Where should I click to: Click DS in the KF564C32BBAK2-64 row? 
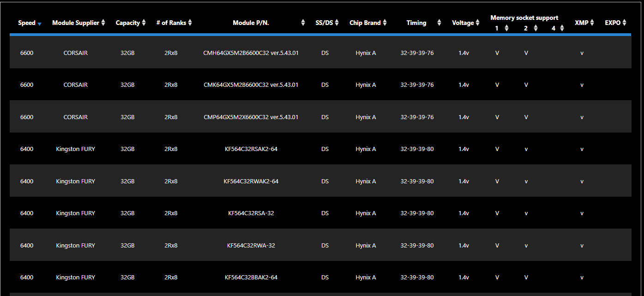click(x=325, y=278)
